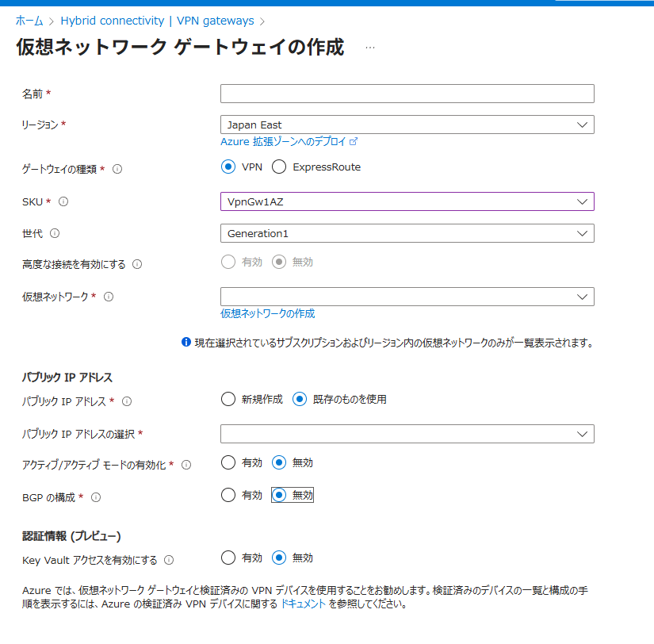654x644 pixels.
Task: Expand the パブリック IP アドレスの選択 dropdown
Action: pos(407,434)
